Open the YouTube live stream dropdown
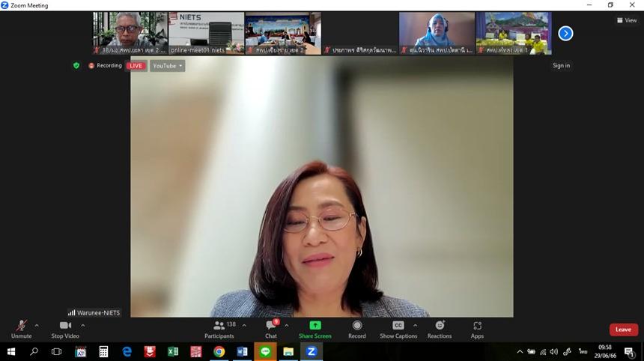Screen dimensions: 644x361 pos(167,66)
